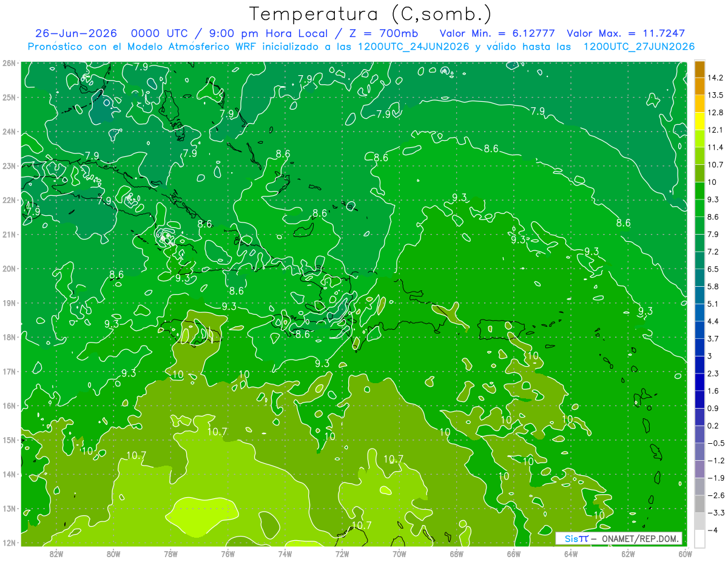
Task: Click the 'Sisπ – ONAMET/REP.DOM.' logo box
Action: pyautogui.click(x=619, y=538)
